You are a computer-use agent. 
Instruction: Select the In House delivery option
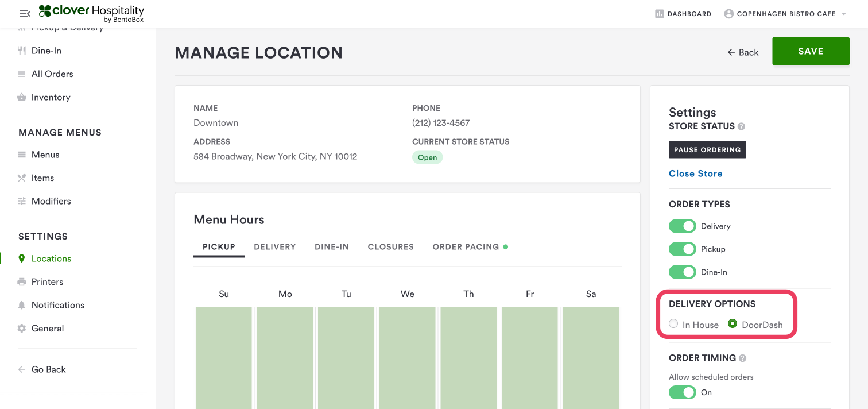(673, 324)
